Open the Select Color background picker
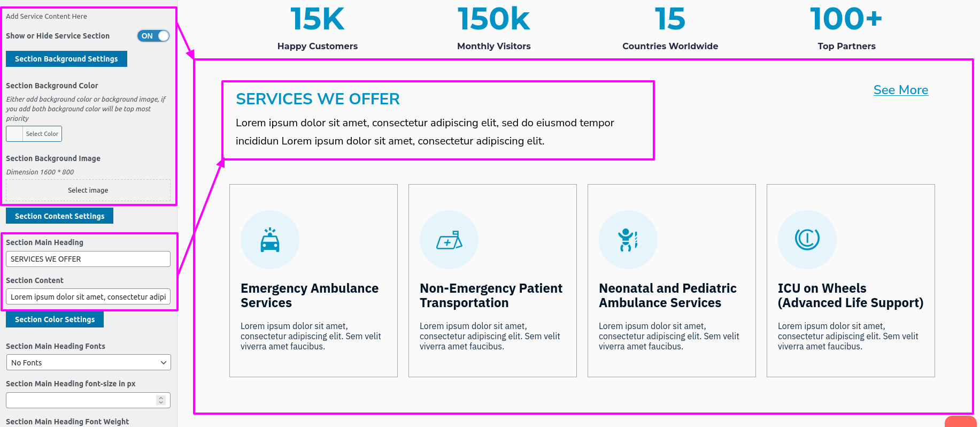Screen dimensions: 980x427 [34, 134]
